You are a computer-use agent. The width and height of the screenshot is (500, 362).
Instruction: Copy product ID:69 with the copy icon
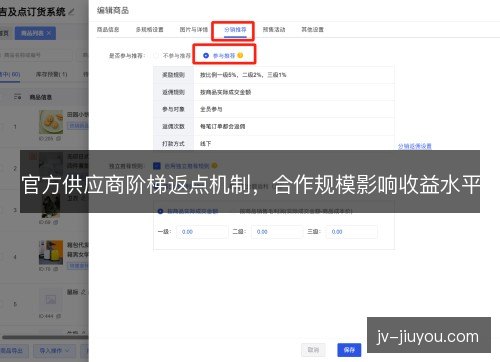click(x=55, y=222)
